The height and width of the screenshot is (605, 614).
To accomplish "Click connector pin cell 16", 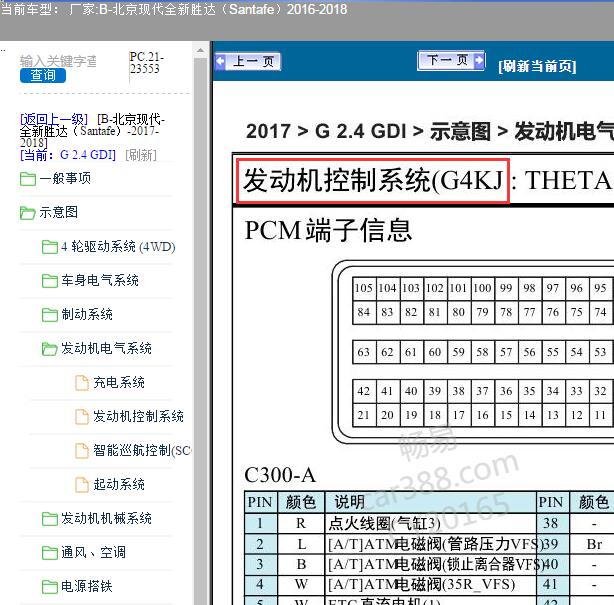I will (x=482, y=415).
